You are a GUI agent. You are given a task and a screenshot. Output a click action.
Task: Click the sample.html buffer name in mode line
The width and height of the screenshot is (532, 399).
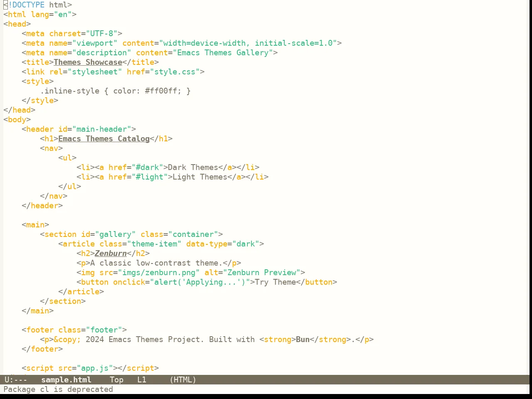click(66, 379)
